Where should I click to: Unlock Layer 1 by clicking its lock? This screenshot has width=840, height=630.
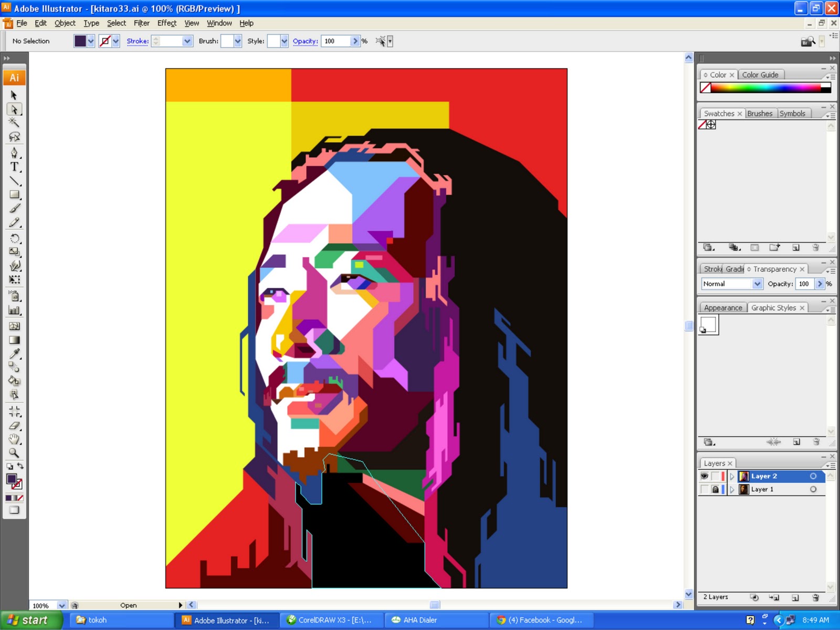click(x=716, y=489)
